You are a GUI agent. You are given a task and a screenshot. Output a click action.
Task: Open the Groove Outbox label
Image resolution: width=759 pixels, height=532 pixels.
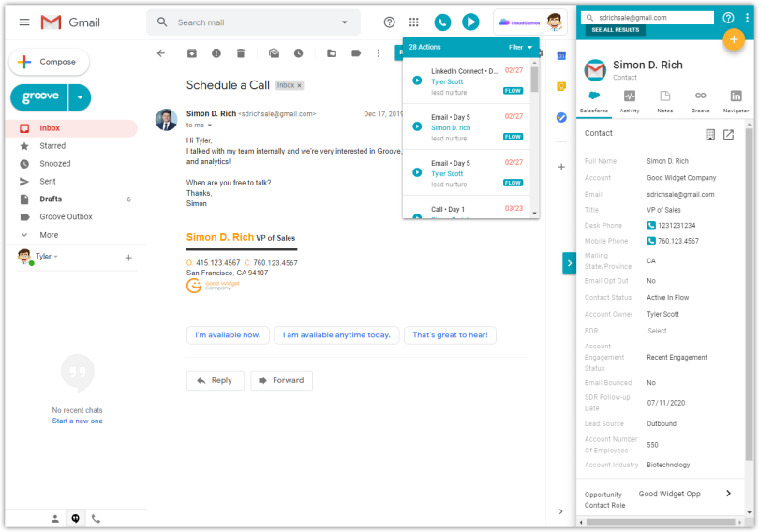71,217
